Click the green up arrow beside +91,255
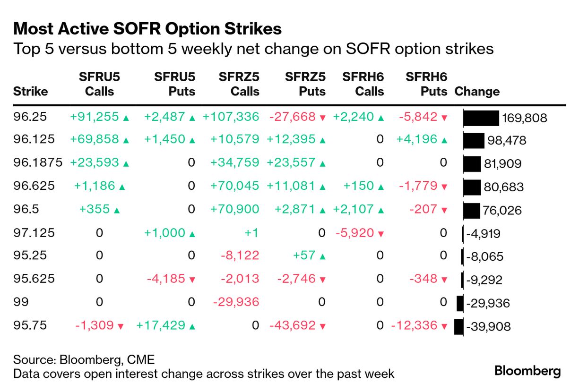This screenshot has height=392, width=579. [126, 118]
